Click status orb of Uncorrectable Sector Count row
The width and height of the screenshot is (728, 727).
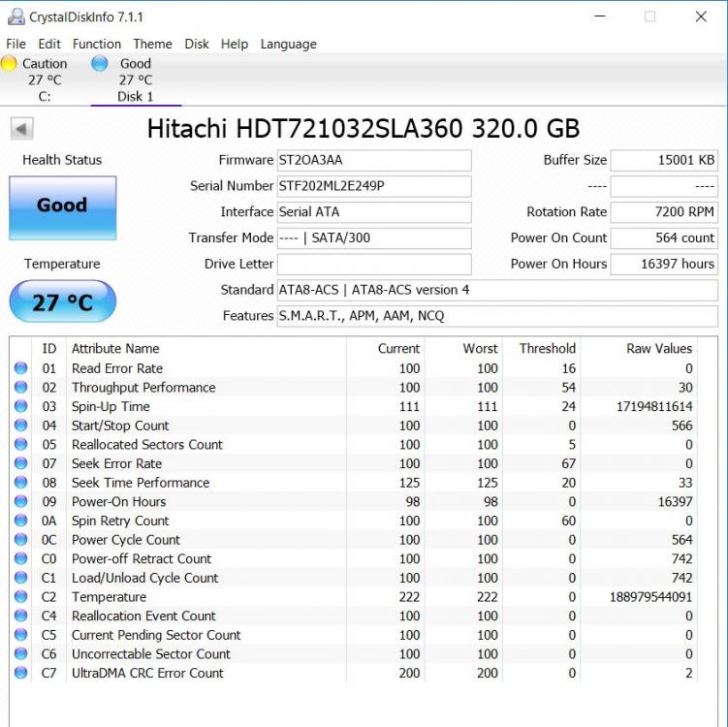click(21, 653)
